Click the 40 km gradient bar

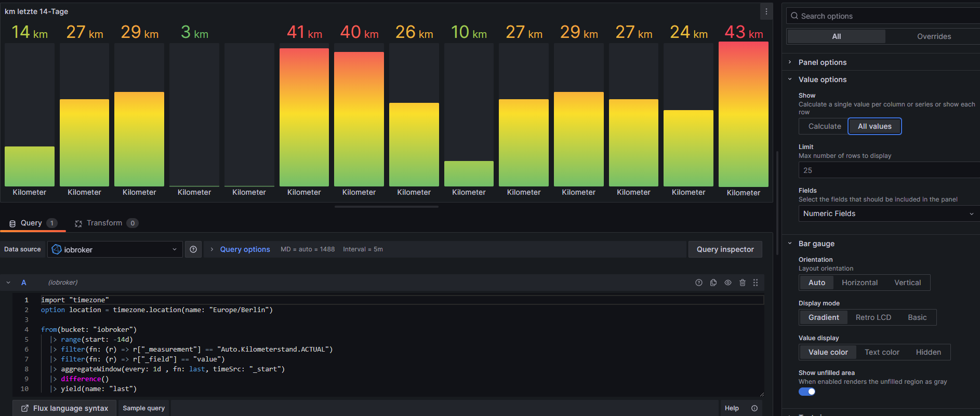(x=359, y=119)
